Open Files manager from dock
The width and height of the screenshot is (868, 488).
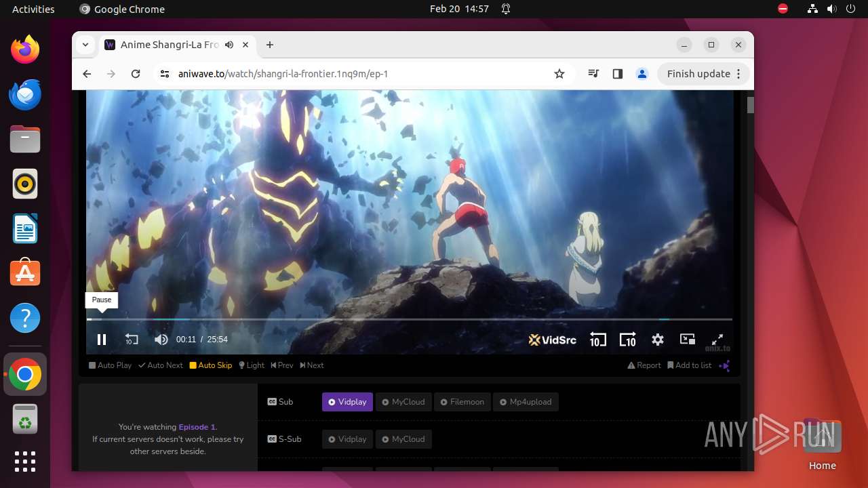25,139
